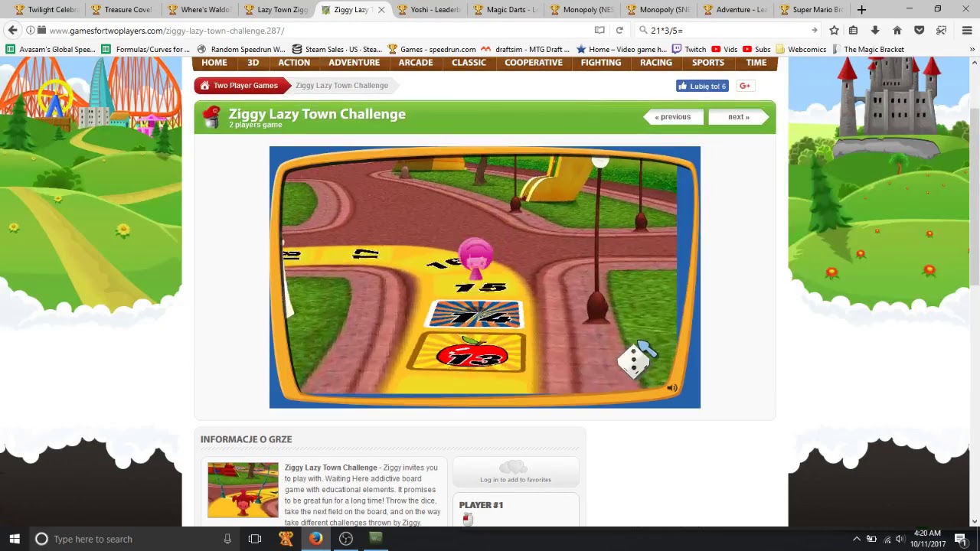Open Task View in the taskbar

(x=255, y=539)
